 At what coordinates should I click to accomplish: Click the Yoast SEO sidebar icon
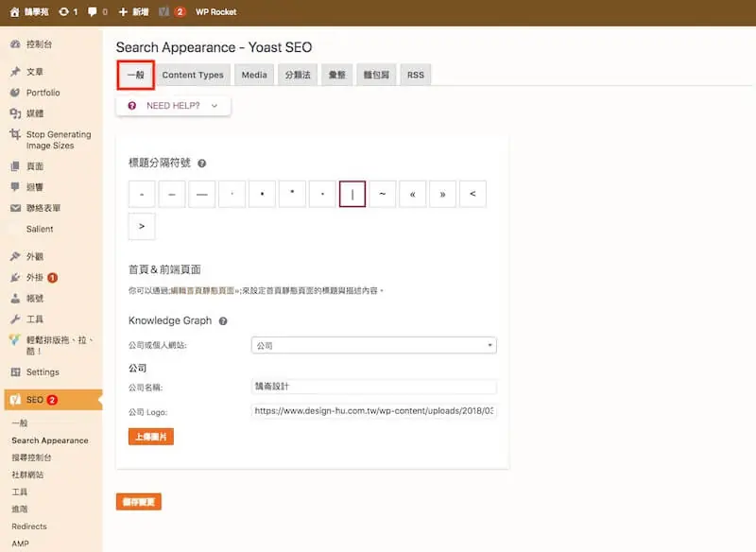(x=15, y=400)
